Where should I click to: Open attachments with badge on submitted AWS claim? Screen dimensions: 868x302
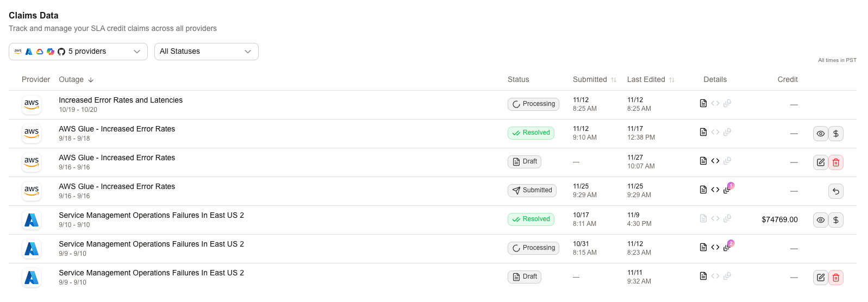[x=727, y=190]
